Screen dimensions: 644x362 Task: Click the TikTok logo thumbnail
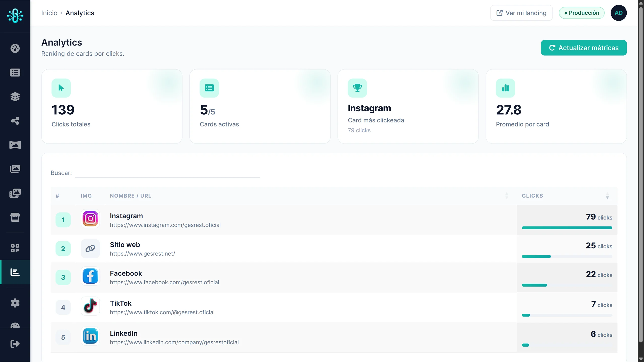point(90,306)
